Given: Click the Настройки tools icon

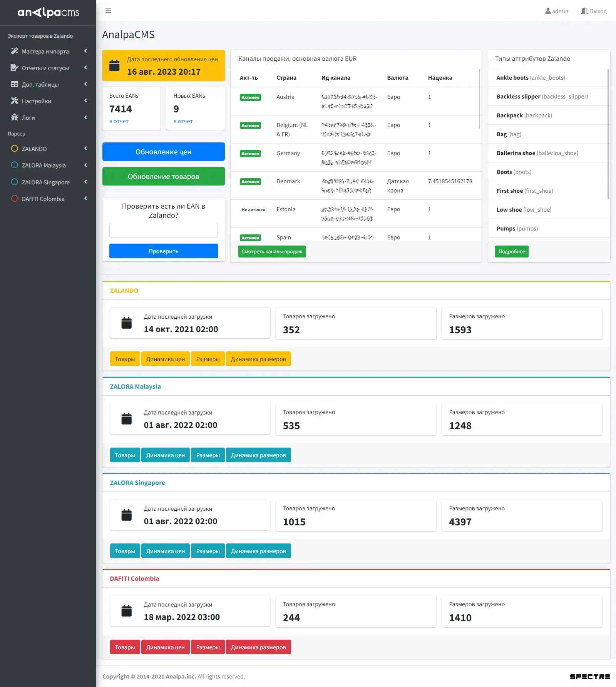Looking at the screenshot, I should point(15,101).
